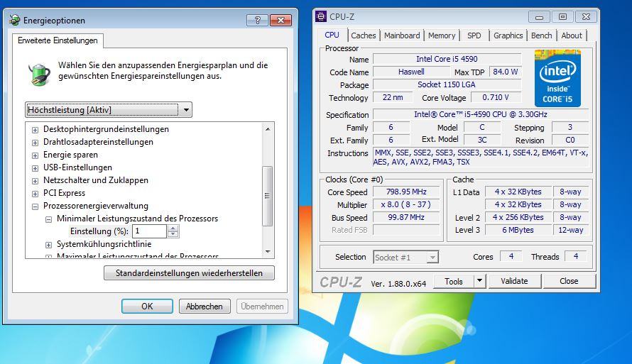Click the Code Name value Haswell

click(x=411, y=72)
